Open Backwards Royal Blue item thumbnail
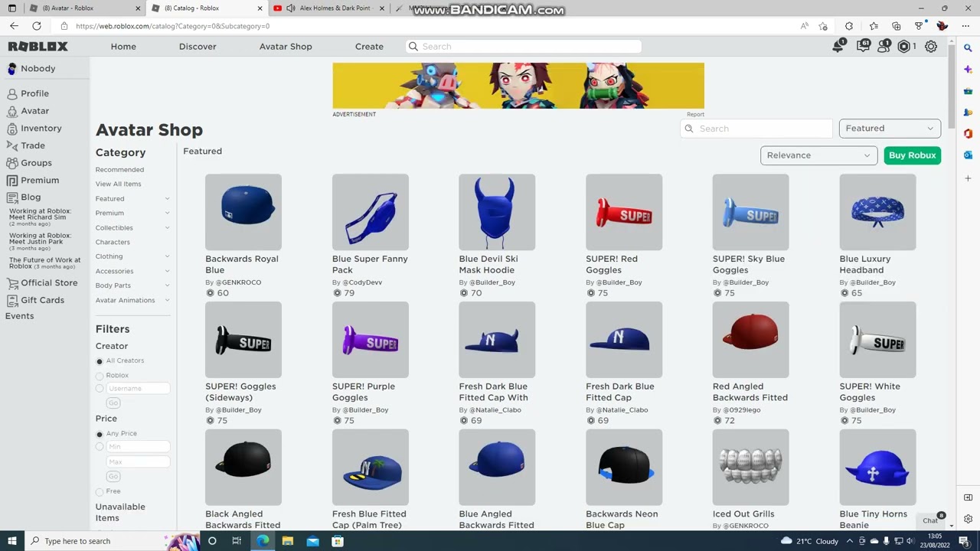Viewport: 980px width, 551px height. [x=243, y=212]
